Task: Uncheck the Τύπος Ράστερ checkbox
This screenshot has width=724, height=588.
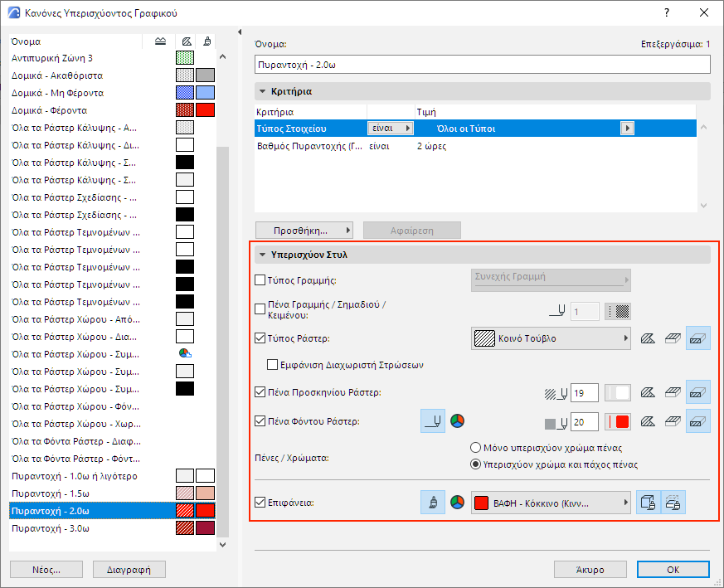Action: [x=260, y=338]
